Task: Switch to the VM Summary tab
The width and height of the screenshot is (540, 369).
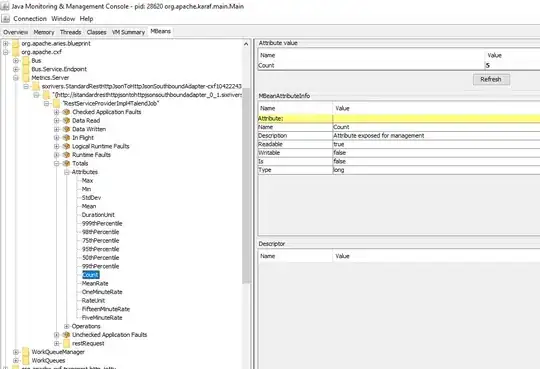Action: tap(128, 32)
